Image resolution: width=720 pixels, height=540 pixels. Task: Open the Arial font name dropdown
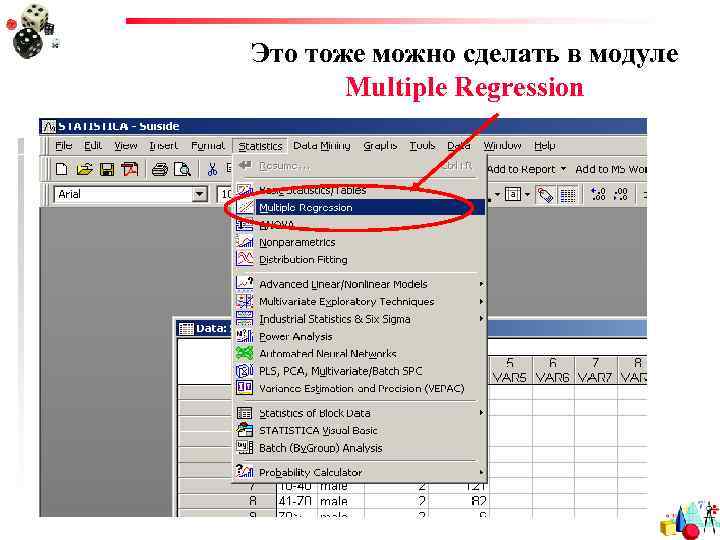(x=199, y=195)
